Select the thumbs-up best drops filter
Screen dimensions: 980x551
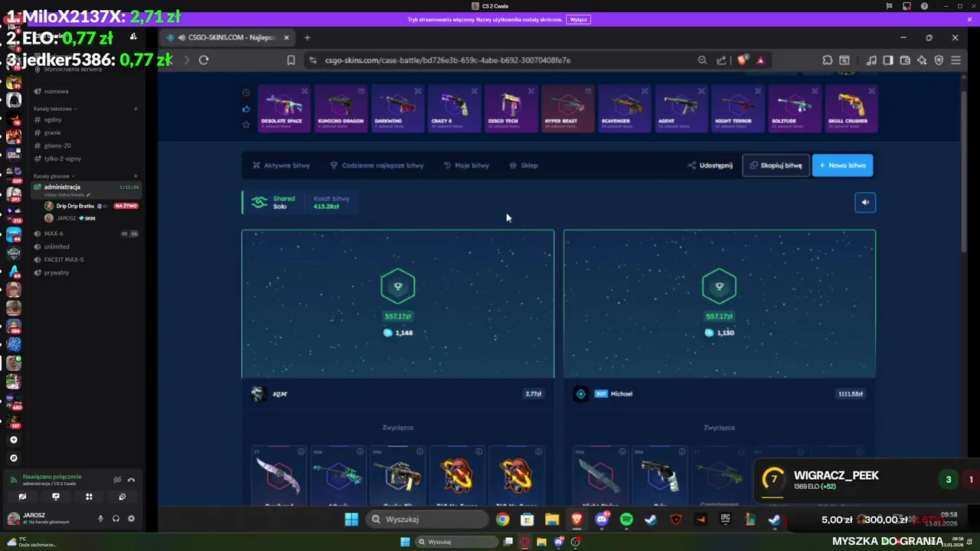246,109
